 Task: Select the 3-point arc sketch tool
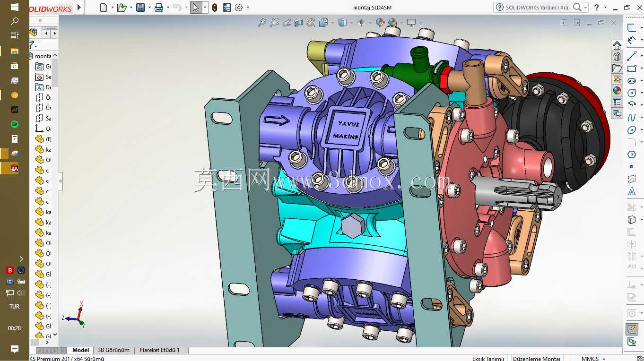pyautogui.click(x=632, y=105)
